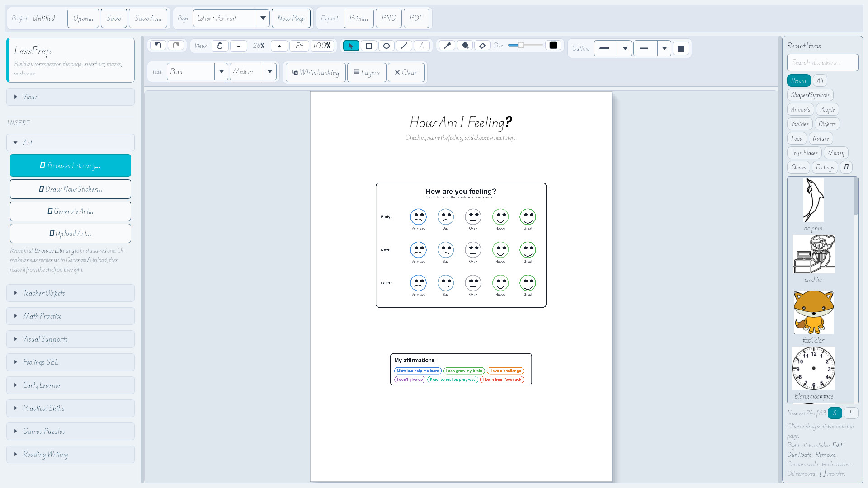Viewport: 868px width, 488px height.
Task: Switch sticker size to L
Action: click(x=851, y=413)
